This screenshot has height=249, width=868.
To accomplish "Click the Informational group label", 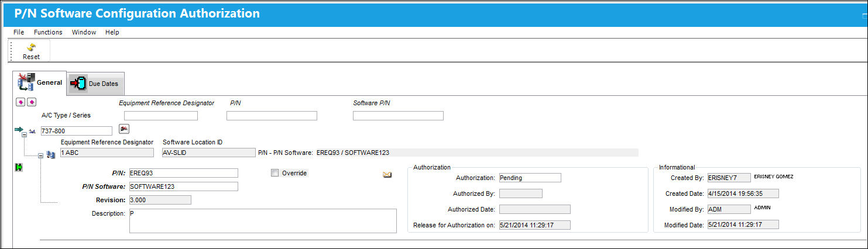I will click(x=677, y=167).
